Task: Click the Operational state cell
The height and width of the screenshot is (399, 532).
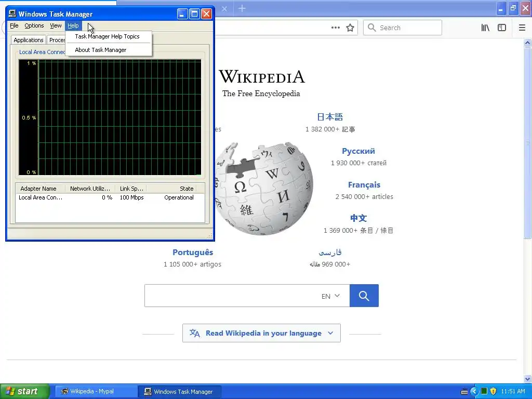Action: pyautogui.click(x=179, y=197)
